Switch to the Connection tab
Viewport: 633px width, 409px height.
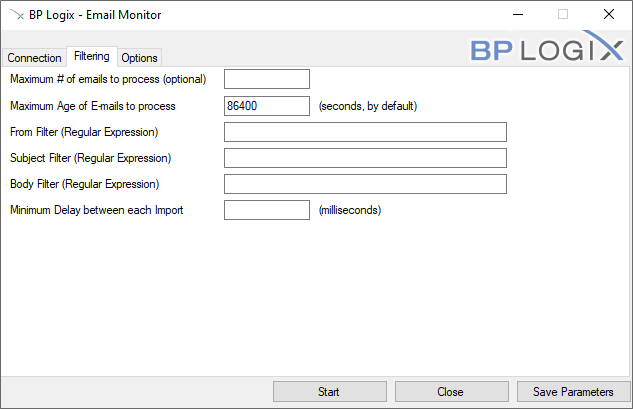coord(34,58)
